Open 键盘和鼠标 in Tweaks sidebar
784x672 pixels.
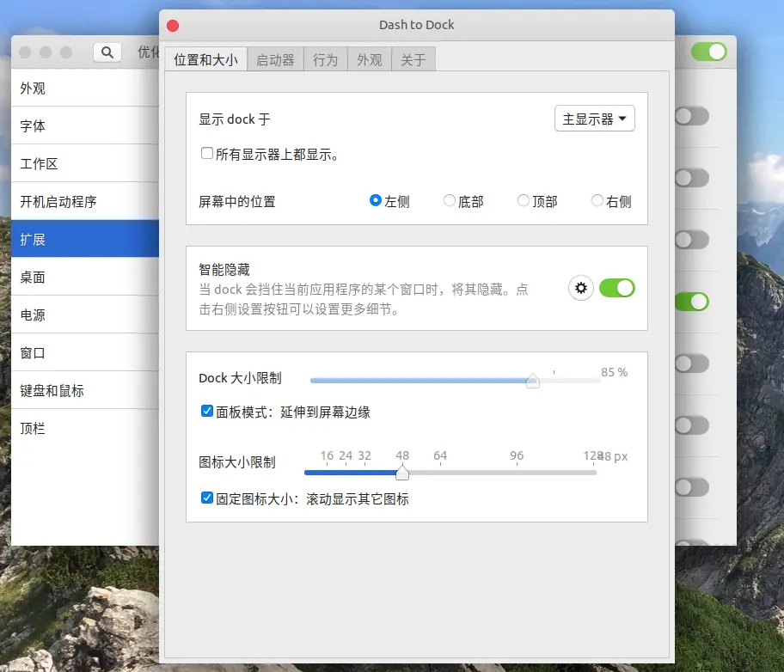(x=85, y=390)
